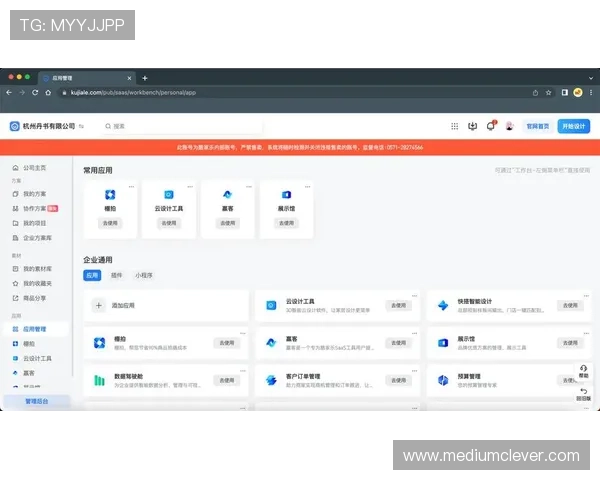Click the 快搭智能设计 app icon
Screen dimensions: 600x480
443,305
